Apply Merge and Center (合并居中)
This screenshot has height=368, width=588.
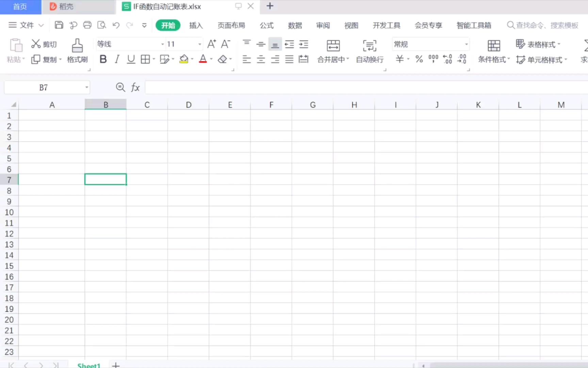tap(332, 51)
